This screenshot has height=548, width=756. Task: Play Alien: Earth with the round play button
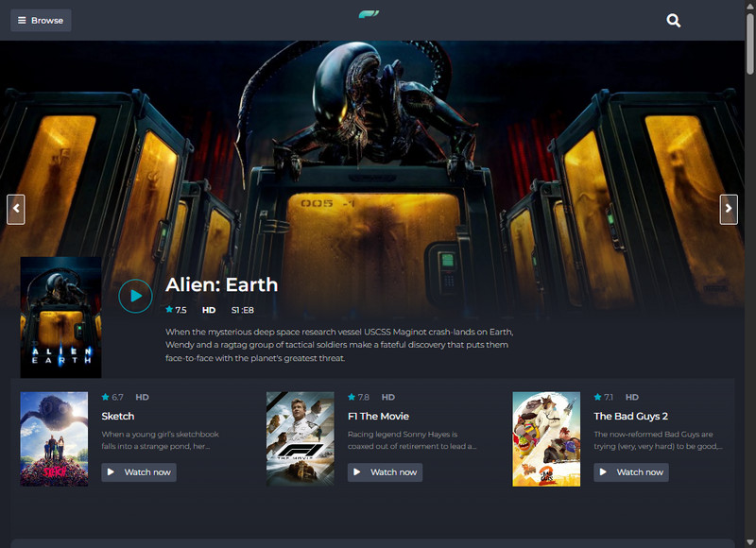coord(135,296)
